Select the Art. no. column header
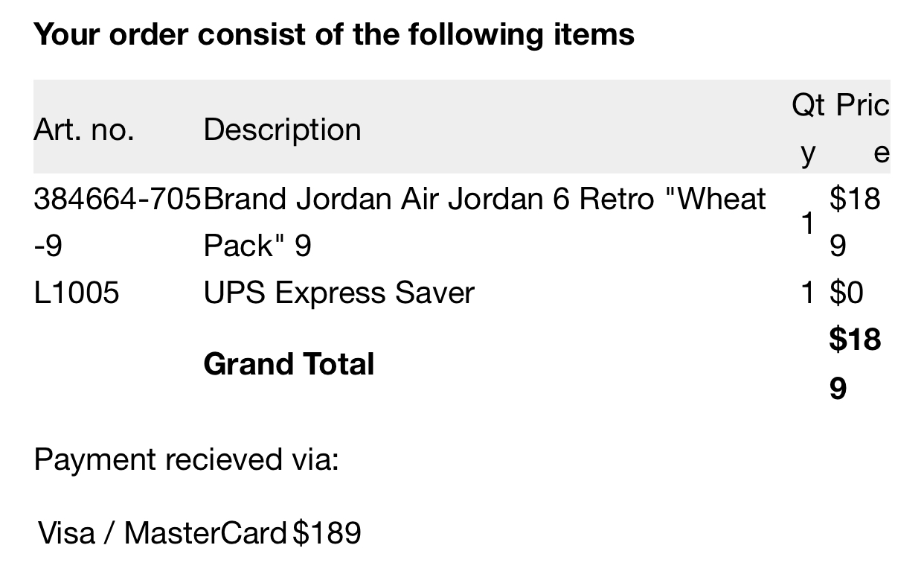This screenshot has width=924, height=583. coord(84,130)
